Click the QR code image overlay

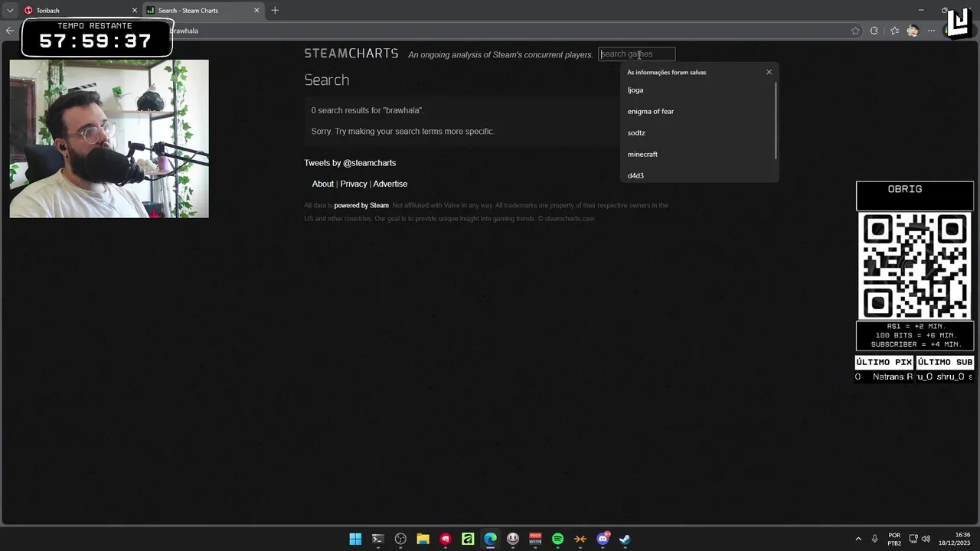[x=915, y=266]
